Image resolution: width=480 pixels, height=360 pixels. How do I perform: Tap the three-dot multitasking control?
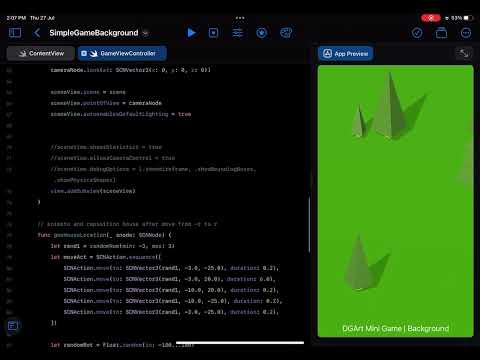(240, 18)
